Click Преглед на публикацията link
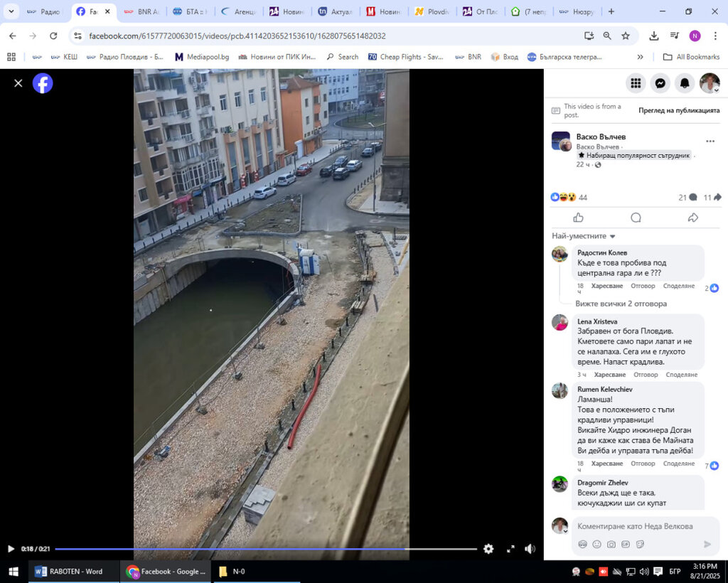This screenshot has height=583, width=728. (x=679, y=110)
